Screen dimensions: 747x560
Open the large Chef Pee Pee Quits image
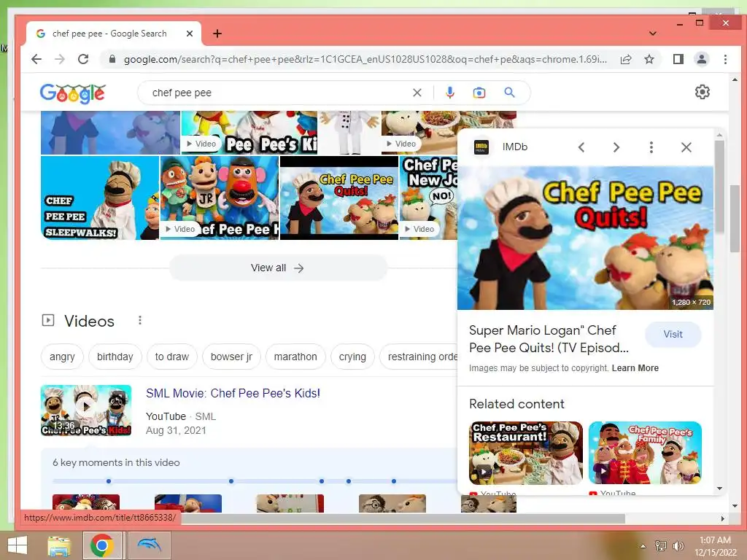pyautogui.click(x=585, y=238)
